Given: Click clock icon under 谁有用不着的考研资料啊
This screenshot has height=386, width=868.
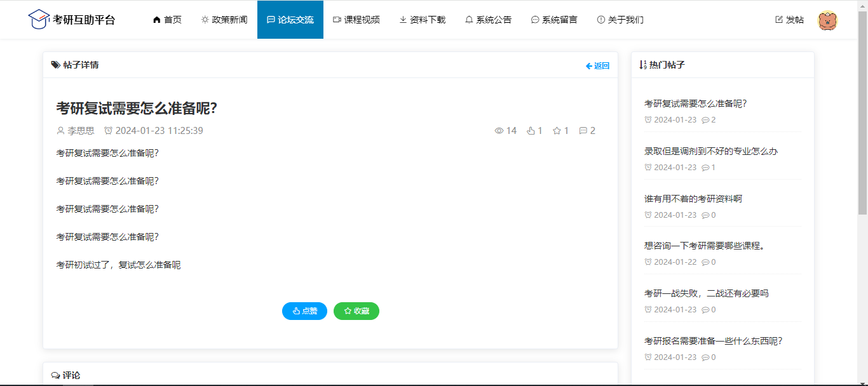Looking at the screenshot, I should click(x=648, y=215).
